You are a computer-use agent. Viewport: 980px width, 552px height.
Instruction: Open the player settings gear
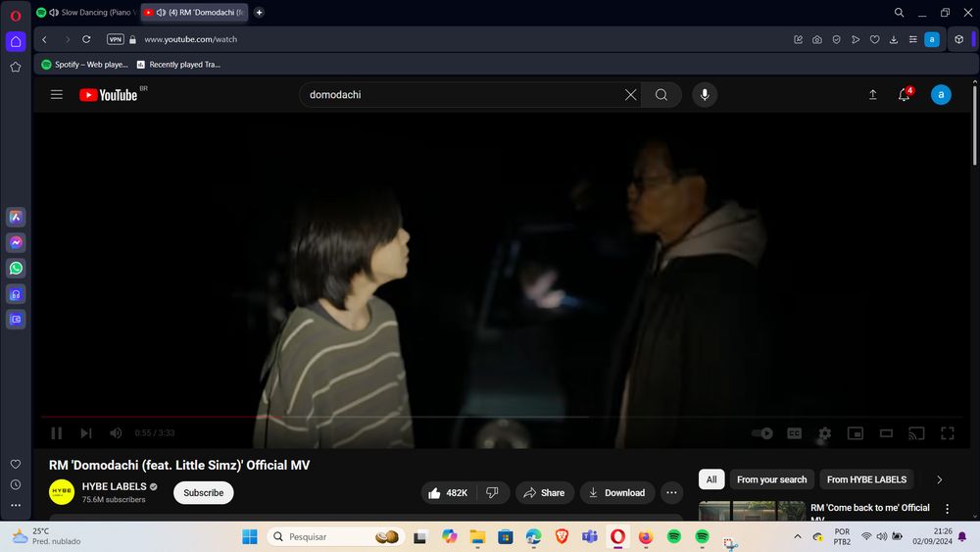pos(825,433)
